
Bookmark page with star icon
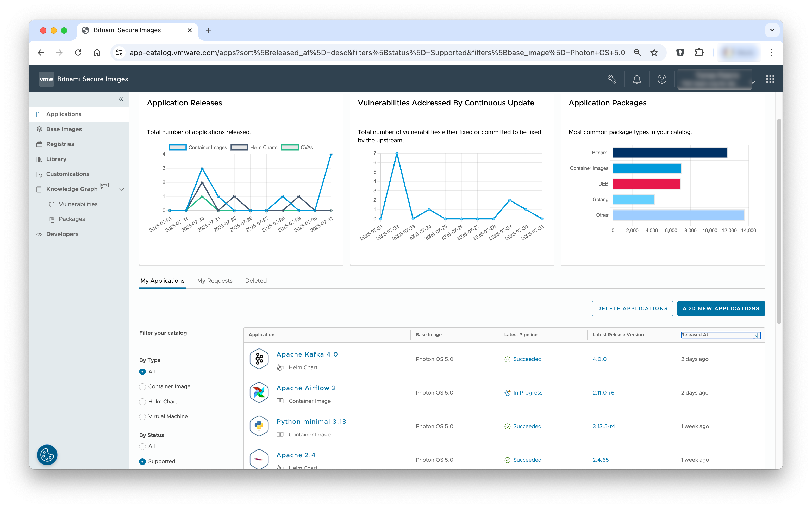coord(654,52)
